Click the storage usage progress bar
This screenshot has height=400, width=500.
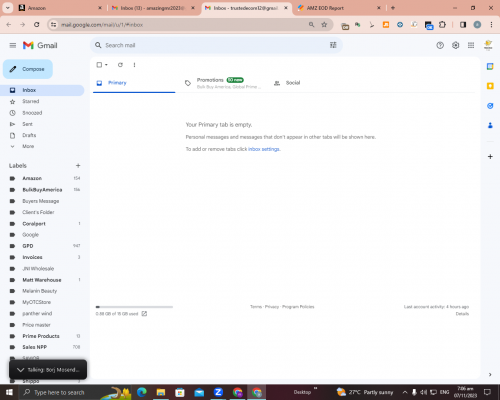pyautogui.click(x=134, y=307)
